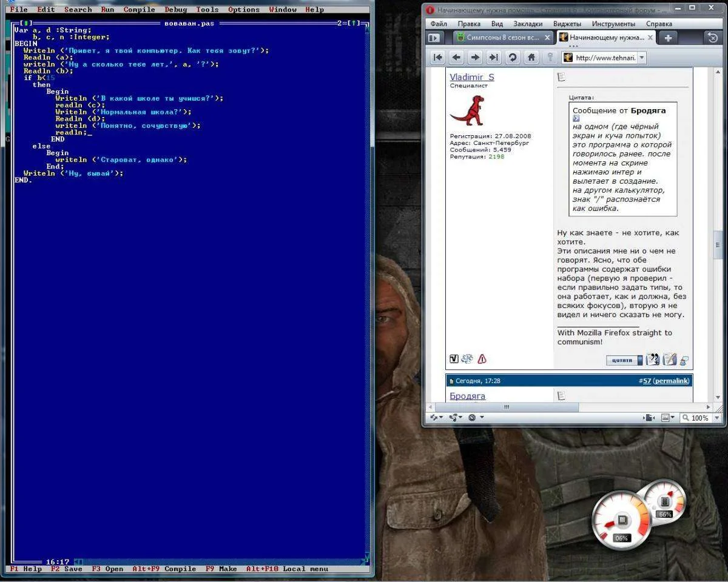Open the Run menu in Pascal IDE
This screenshot has width=728, height=582.
pos(107,10)
